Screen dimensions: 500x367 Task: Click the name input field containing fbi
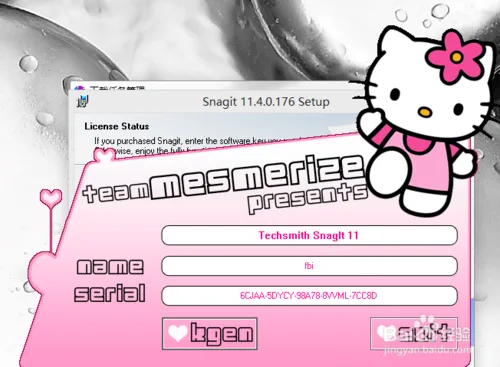(309, 266)
